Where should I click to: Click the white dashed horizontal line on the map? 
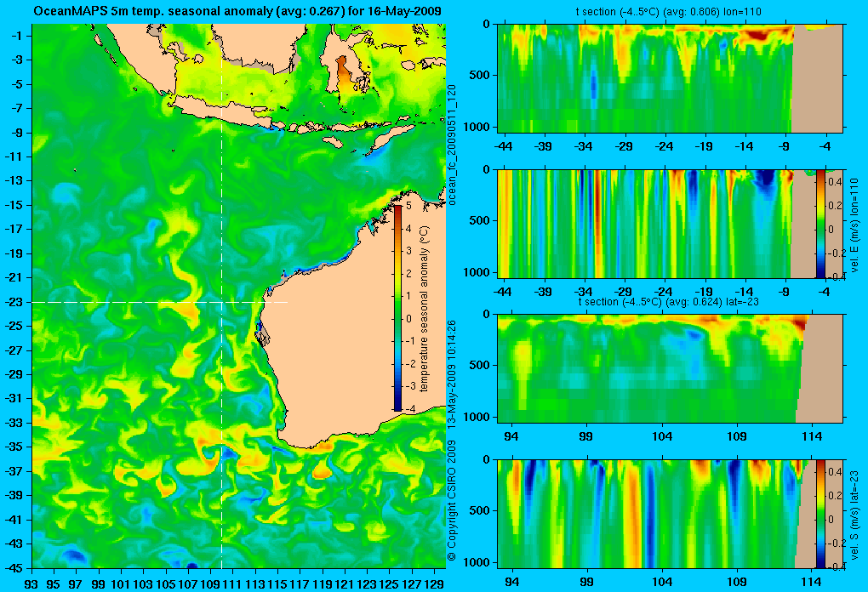pyautogui.click(x=160, y=302)
